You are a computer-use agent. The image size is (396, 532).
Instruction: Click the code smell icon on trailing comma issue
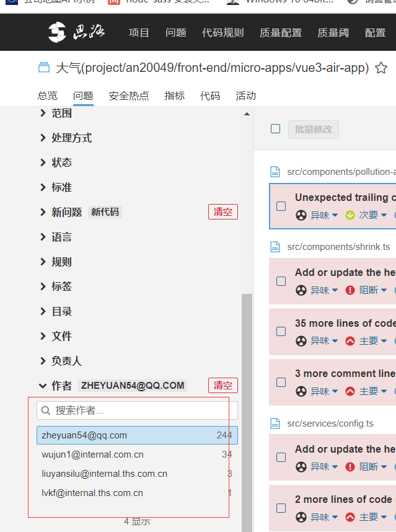301,215
